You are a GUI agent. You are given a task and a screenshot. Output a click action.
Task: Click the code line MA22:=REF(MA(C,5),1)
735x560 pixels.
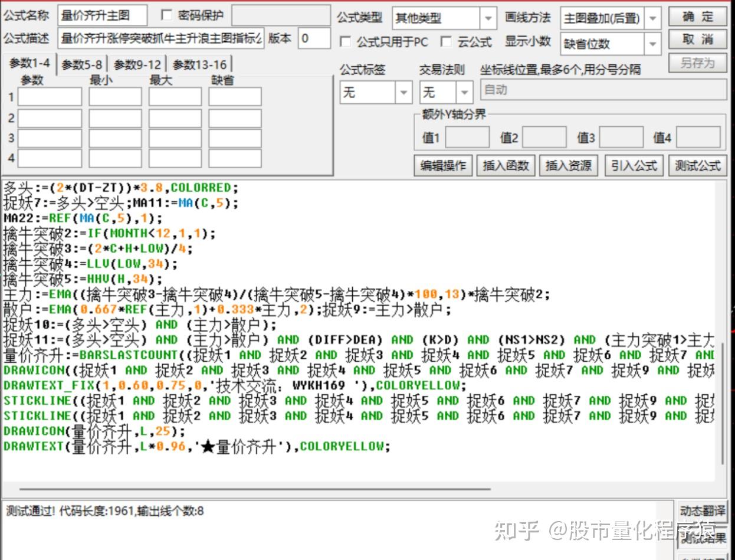(83, 218)
